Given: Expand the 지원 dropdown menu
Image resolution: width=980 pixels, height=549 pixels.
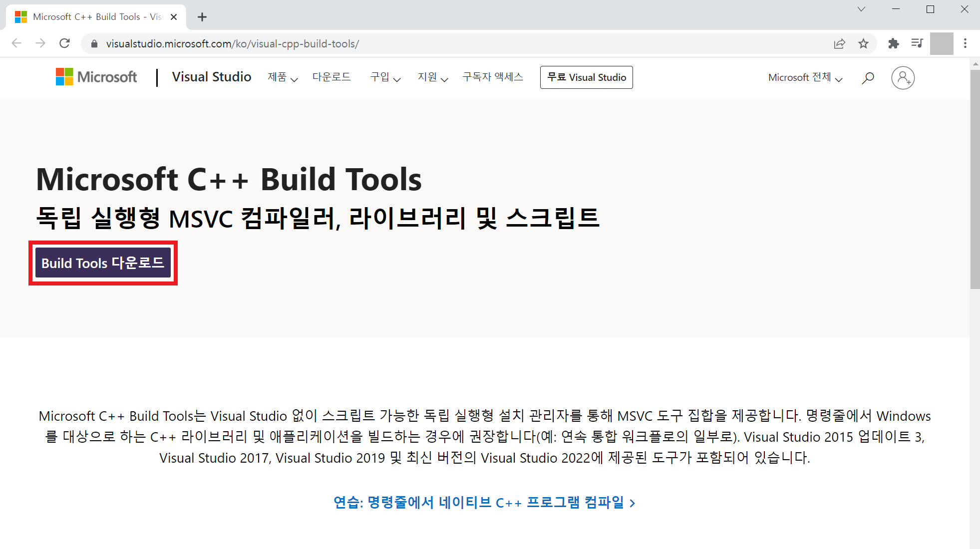Looking at the screenshot, I should (x=432, y=77).
